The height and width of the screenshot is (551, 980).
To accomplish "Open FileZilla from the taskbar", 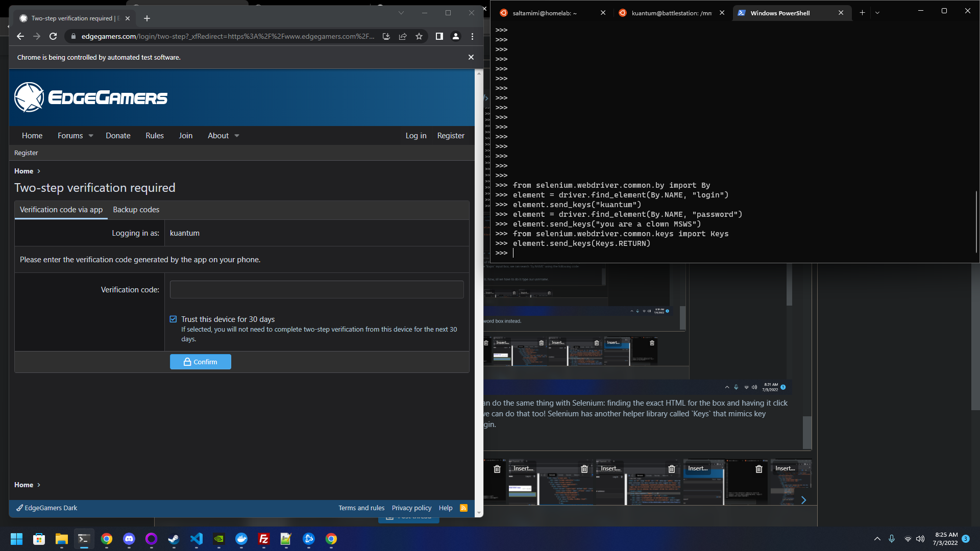I will (263, 539).
